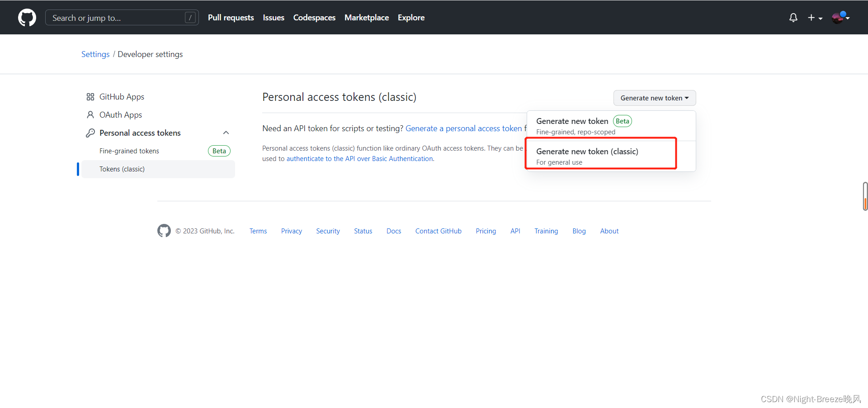The image size is (868, 408).
Task: Follow authenticate to the API link
Action: pyautogui.click(x=360, y=159)
